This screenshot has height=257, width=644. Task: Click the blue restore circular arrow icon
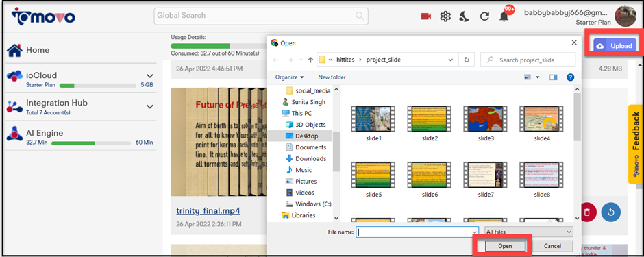point(610,212)
